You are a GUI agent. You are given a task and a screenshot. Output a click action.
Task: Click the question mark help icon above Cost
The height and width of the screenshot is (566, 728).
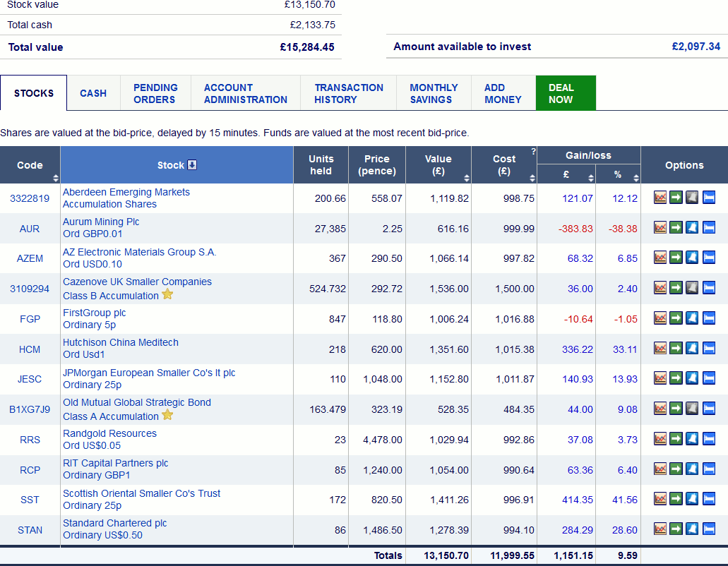[533, 151]
